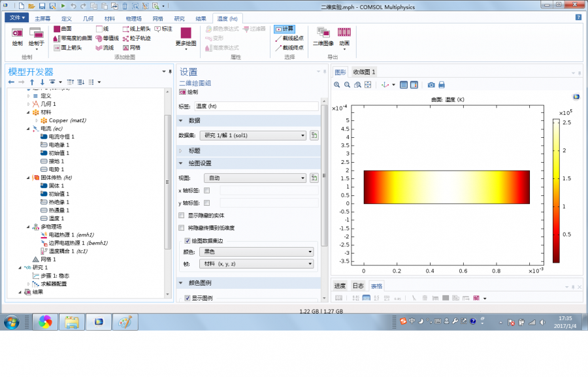Open the 绘制于 (Plot In) ribbon button
This screenshot has width=588, height=377.
click(37, 39)
